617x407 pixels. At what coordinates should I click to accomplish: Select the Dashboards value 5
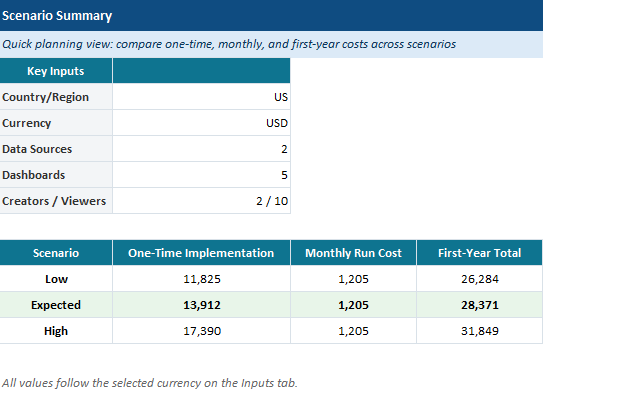[201, 175]
